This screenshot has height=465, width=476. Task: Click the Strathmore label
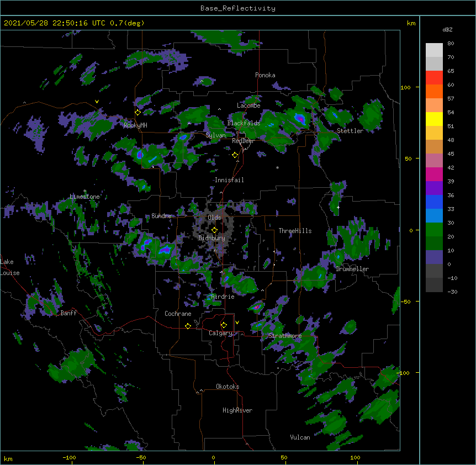coord(285,336)
